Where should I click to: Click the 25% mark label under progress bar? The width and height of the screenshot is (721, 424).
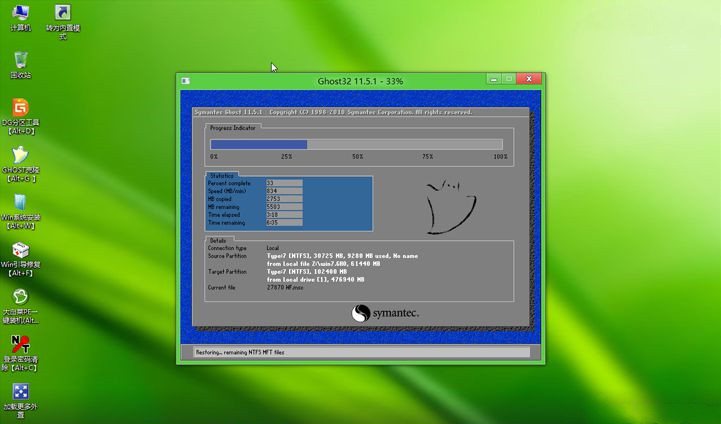coord(286,157)
